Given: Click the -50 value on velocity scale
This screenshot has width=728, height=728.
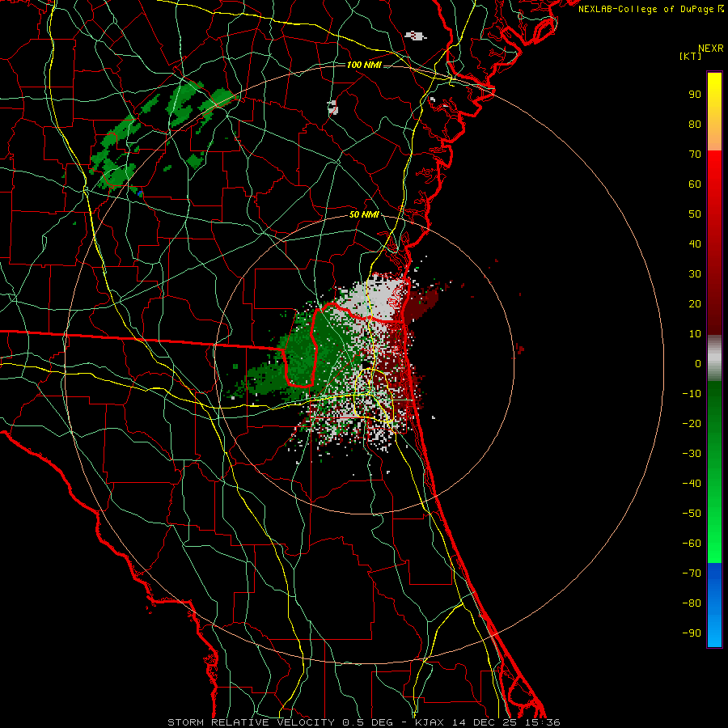Looking at the screenshot, I should [x=692, y=514].
